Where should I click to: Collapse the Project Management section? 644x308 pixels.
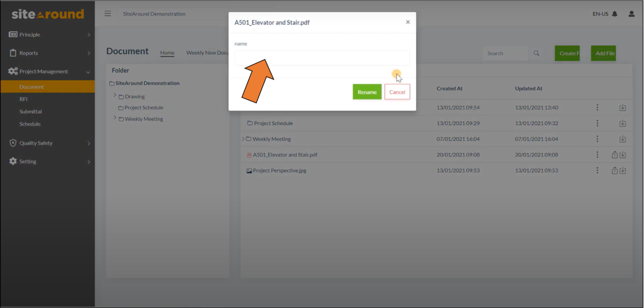(x=87, y=71)
